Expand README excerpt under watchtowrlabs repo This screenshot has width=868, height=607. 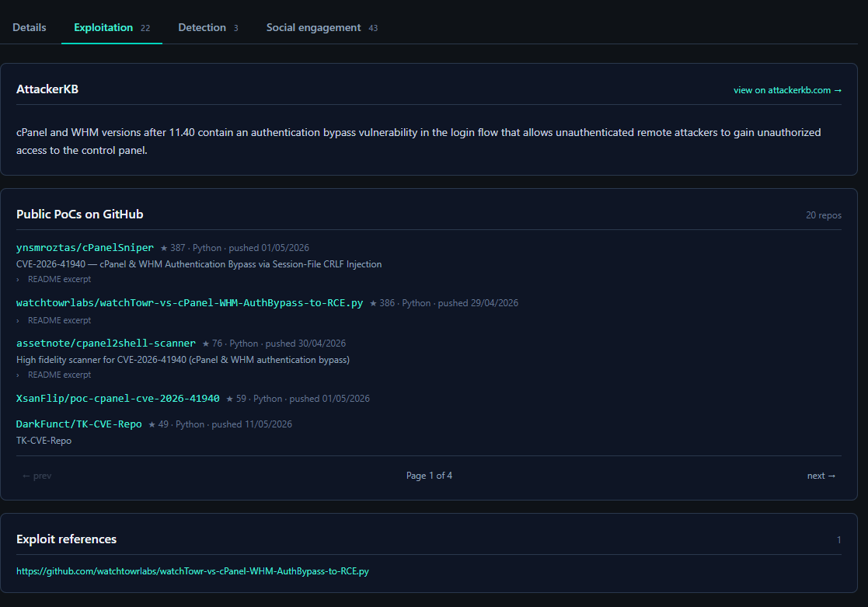(54, 320)
